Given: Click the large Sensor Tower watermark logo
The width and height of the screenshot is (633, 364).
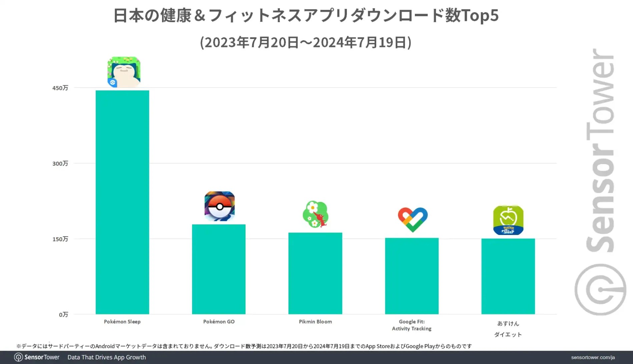Looking at the screenshot, I should 600,289.
